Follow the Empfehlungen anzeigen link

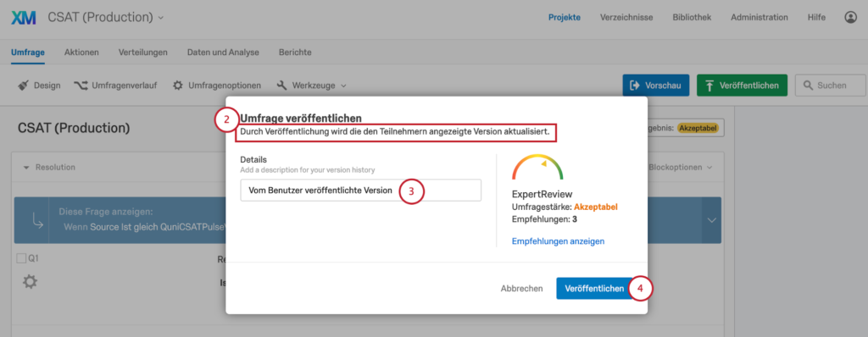point(558,241)
